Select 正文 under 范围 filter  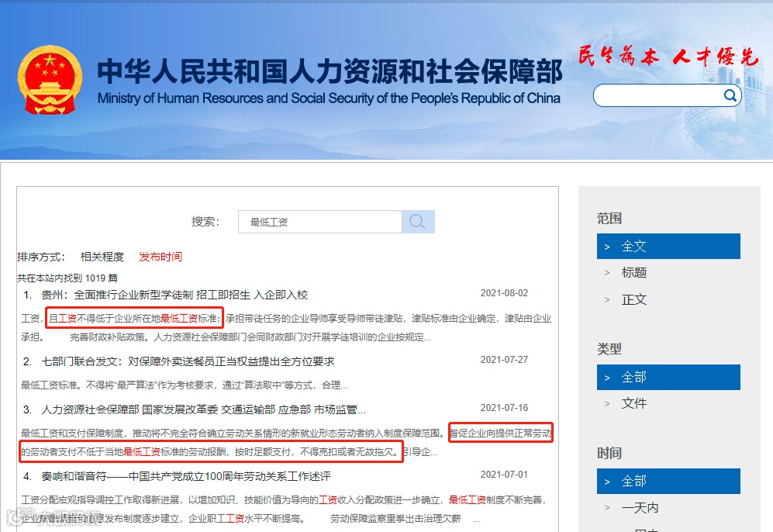click(x=634, y=299)
